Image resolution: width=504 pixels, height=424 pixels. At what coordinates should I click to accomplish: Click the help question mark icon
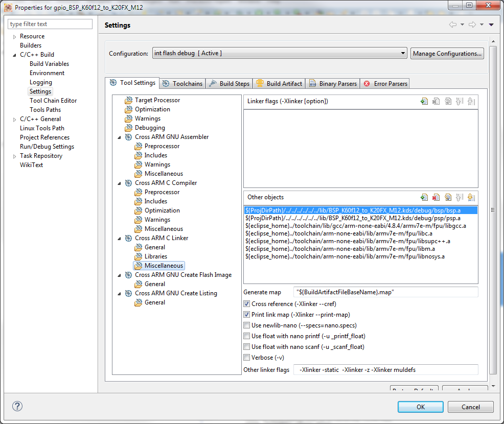pos(17,406)
